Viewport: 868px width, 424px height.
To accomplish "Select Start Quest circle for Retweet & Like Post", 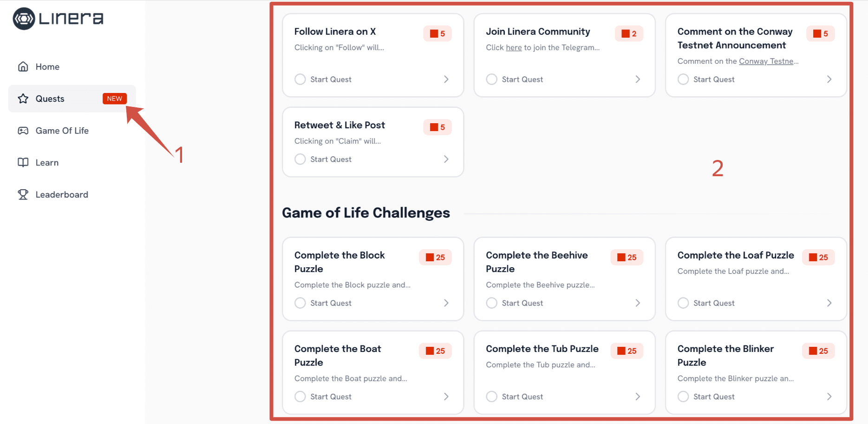I will 300,159.
